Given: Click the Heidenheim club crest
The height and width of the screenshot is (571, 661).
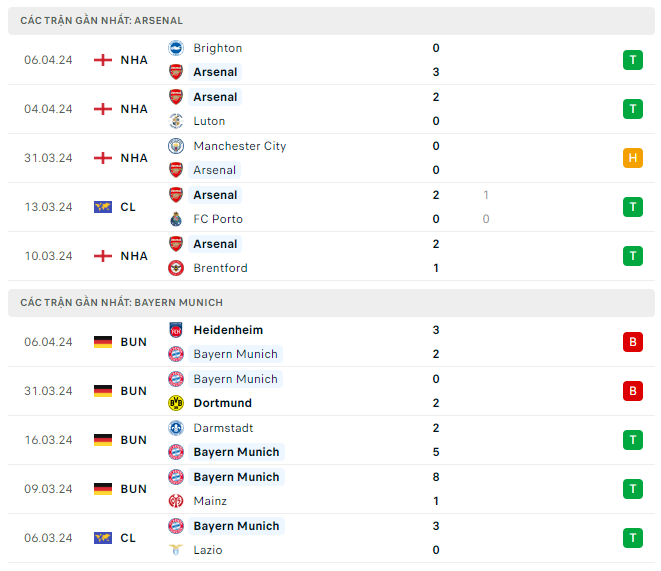Looking at the screenshot, I should click(x=176, y=330).
